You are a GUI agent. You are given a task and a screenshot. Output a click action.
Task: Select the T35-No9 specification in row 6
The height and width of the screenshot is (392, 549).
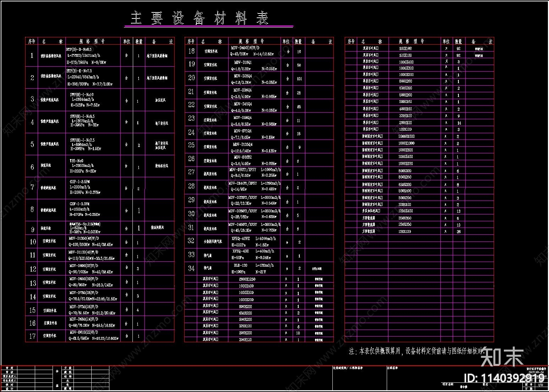93,166
